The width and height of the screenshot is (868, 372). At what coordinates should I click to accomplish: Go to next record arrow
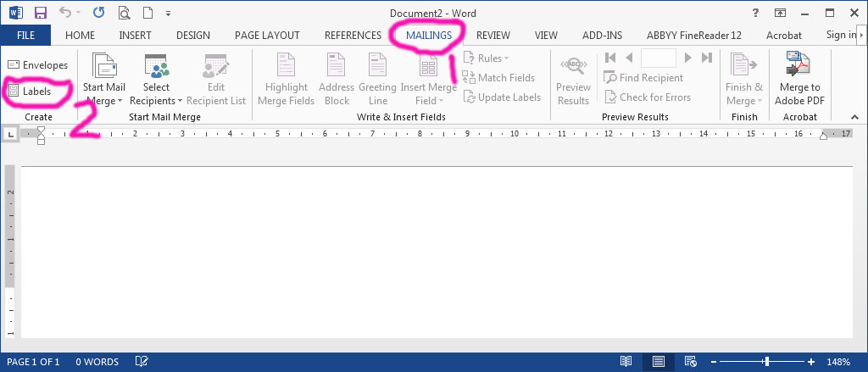pos(688,58)
